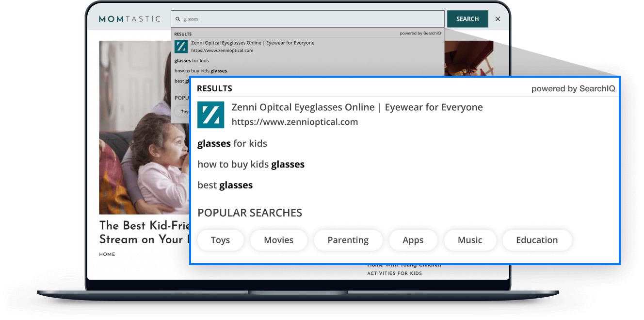The image size is (644, 320).
Task: Select the Apps popular search chip
Action: [x=413, y=240]
